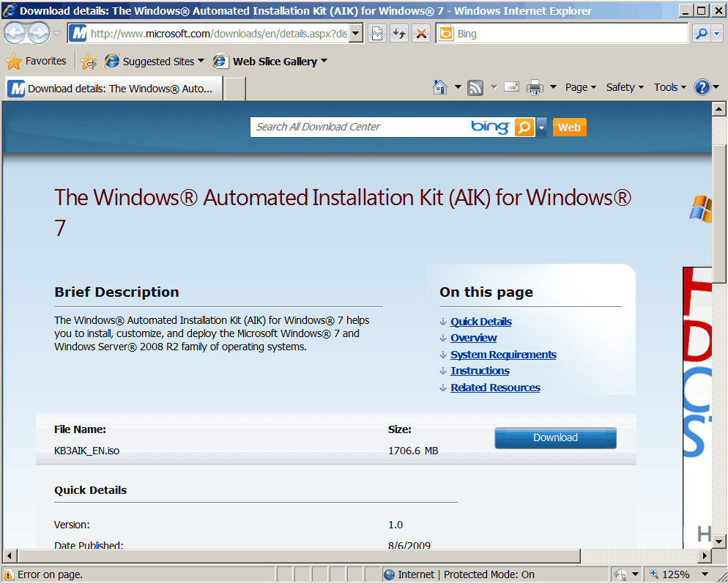
Task: Open the Safety menu
Action: [x=625, y=87]
